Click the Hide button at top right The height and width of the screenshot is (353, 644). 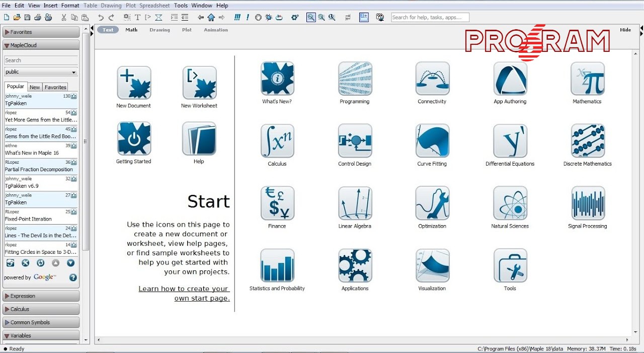point(625,30)
